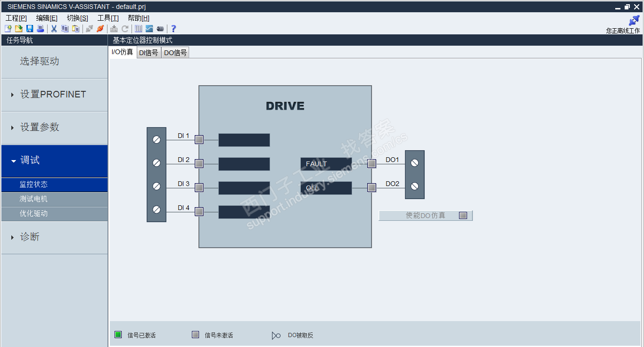
Task: Click the 信号未激活 legend text
Action: point(219,336)
